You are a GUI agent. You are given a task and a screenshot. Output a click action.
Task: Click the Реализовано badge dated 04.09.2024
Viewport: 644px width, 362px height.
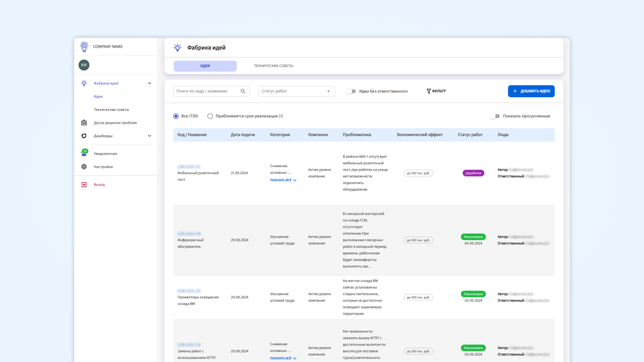coord(473,237)
